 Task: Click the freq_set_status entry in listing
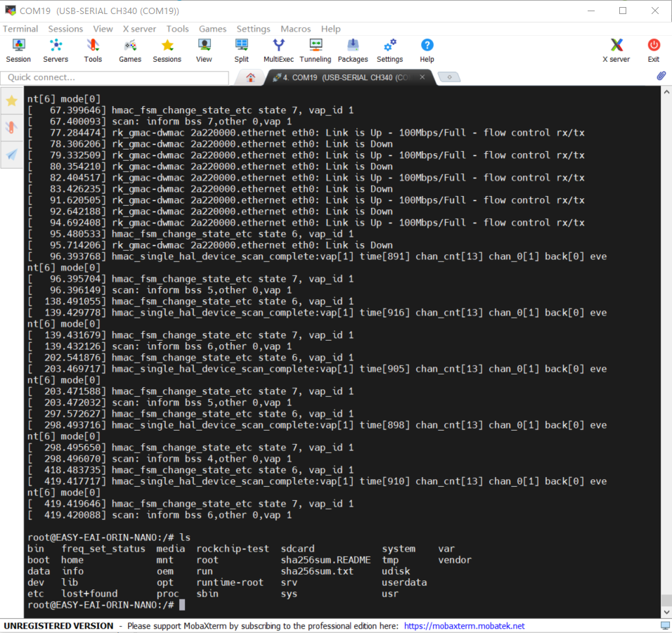pyautogui.click(x=103, y=549)
